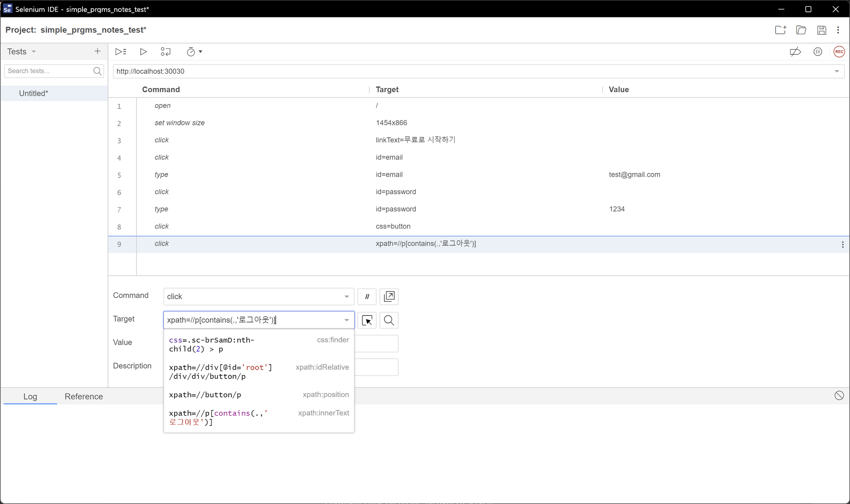Switch to the Reference tab

(x=84, y=396)
